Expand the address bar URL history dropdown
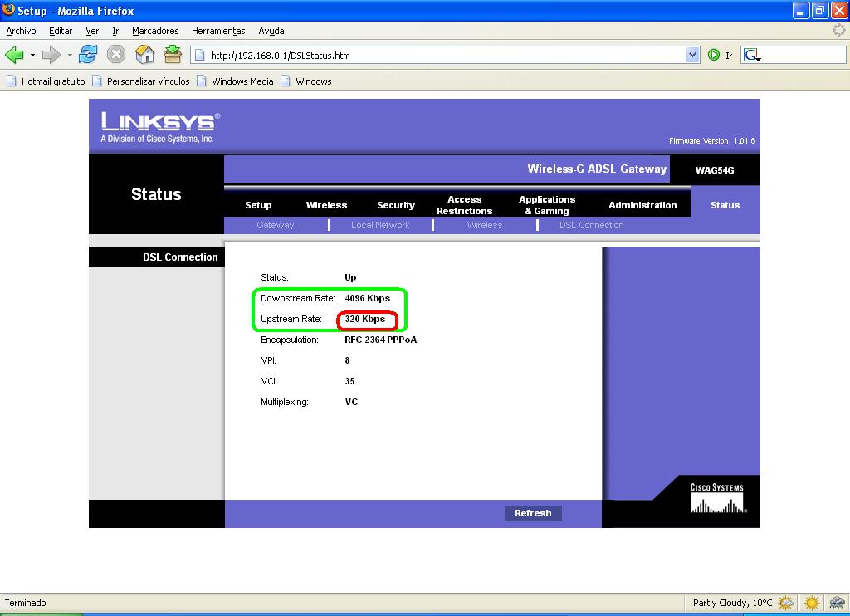The height and width of the screenshot is (616, 850). pyautogui.click(x=693, y=55)
